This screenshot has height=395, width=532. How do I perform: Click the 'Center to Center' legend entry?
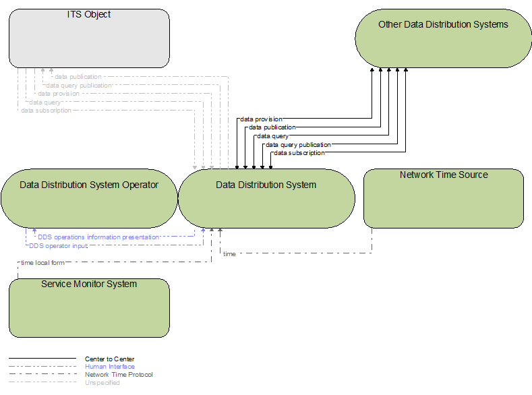pos(110,359)
